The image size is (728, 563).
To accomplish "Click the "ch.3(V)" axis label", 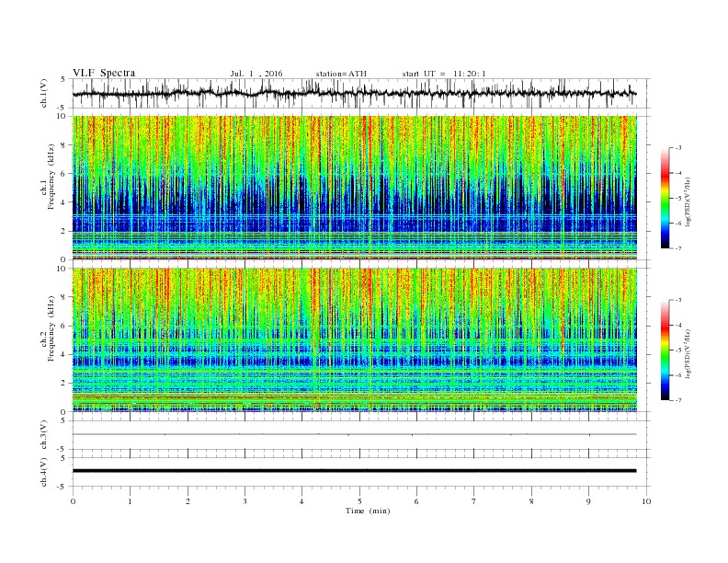I will 44,434.
